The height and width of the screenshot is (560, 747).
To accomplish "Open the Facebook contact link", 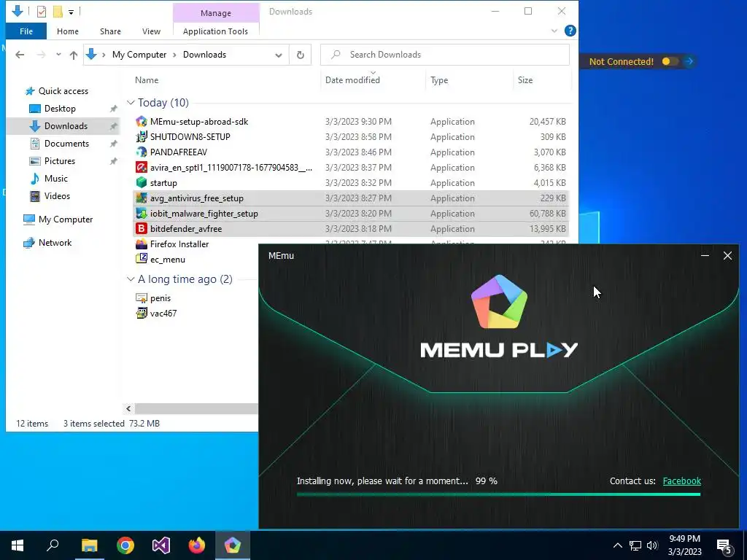I will 682,481.
